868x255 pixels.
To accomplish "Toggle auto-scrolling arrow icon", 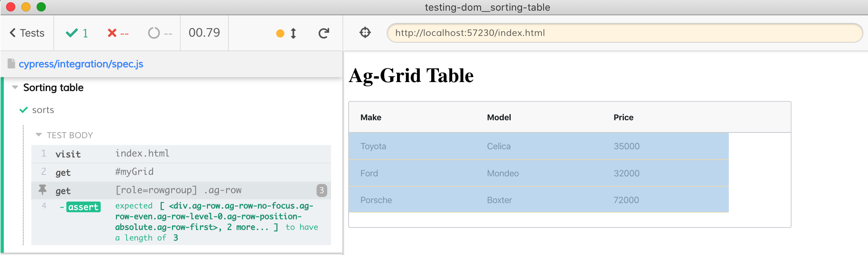I will coord(293,33).
